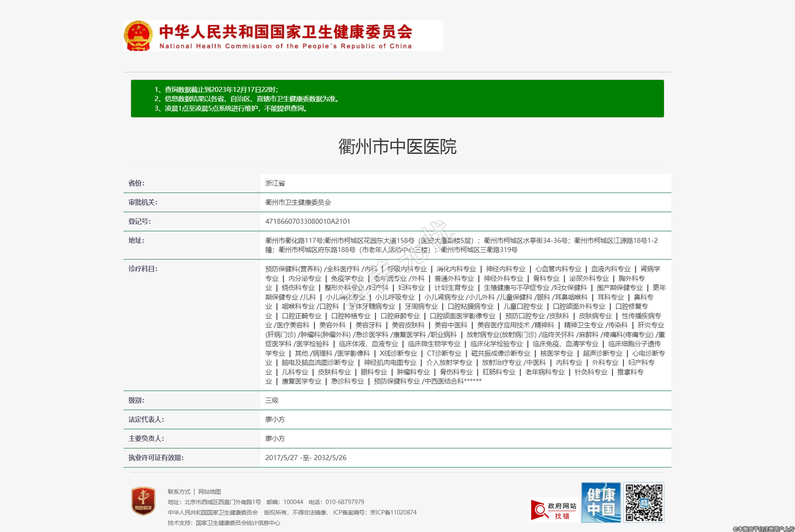Click the 衢州市中医医院 page heading
This screenshot has width=795, height=532.
pos(397,147)
